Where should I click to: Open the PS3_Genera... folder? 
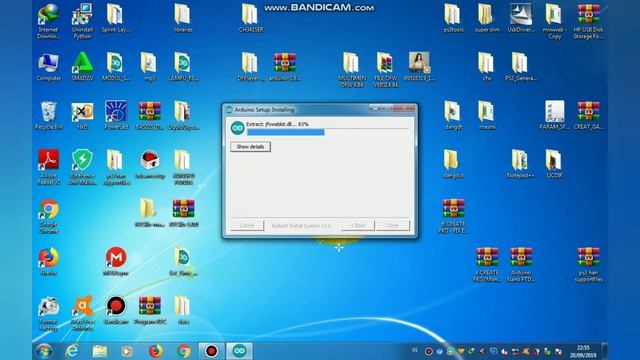coord(521,67)
